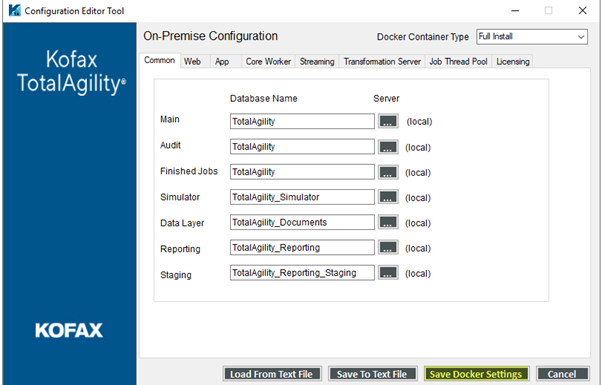Open server browse button for Reporting database
Image resolution: width=602 pixels, height=385 pixels.
click(388, 248)
